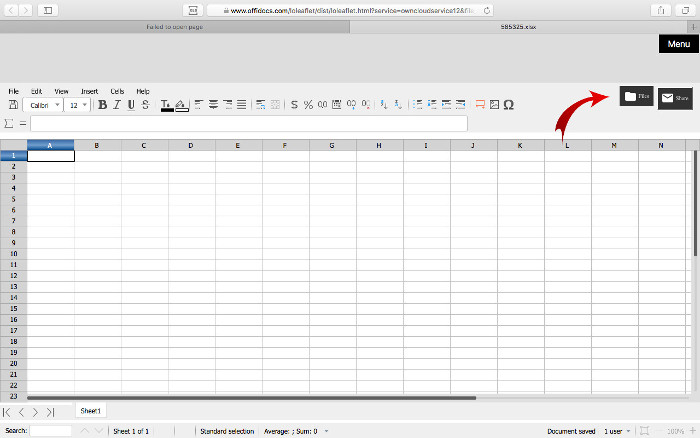Viewport: 700px width, 438px height.
Task: Insert special character with Omega icon
Action: (509, 105)
